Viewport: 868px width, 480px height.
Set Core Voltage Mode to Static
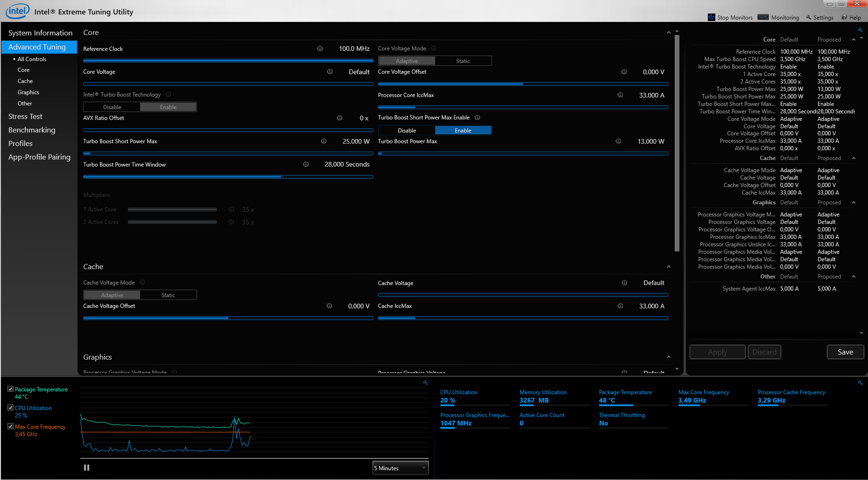coord(463,61)
